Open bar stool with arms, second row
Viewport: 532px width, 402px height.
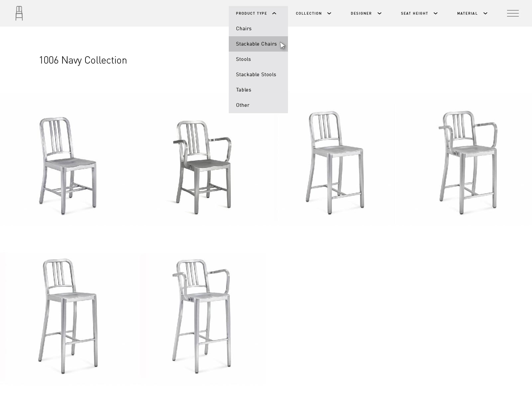point(201,316)
